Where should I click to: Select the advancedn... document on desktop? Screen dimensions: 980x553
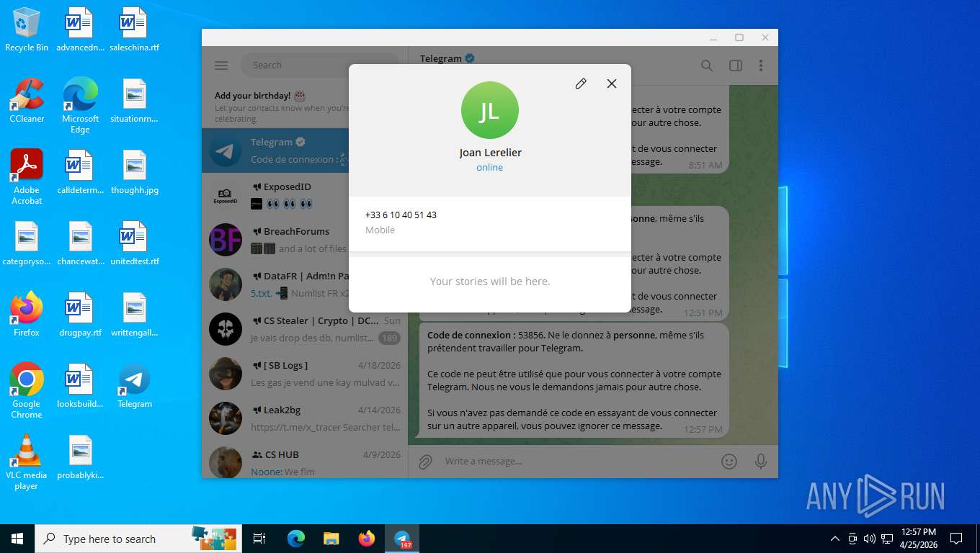click(80, 30)
